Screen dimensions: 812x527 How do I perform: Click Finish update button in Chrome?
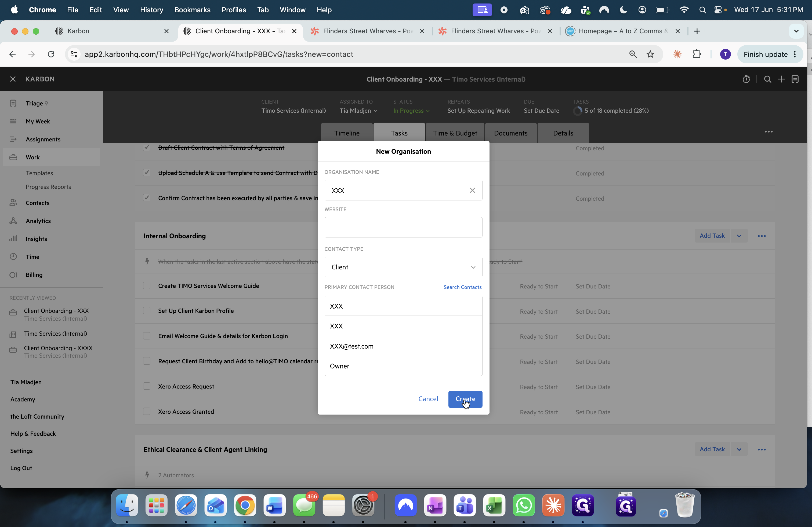click(x=770, y=54)
